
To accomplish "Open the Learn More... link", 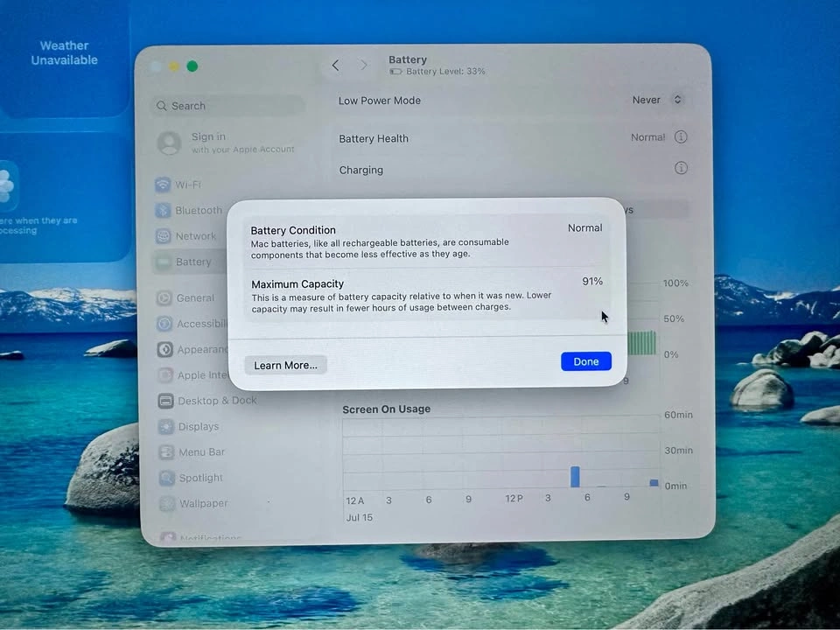I will click(x=285, y=366).
